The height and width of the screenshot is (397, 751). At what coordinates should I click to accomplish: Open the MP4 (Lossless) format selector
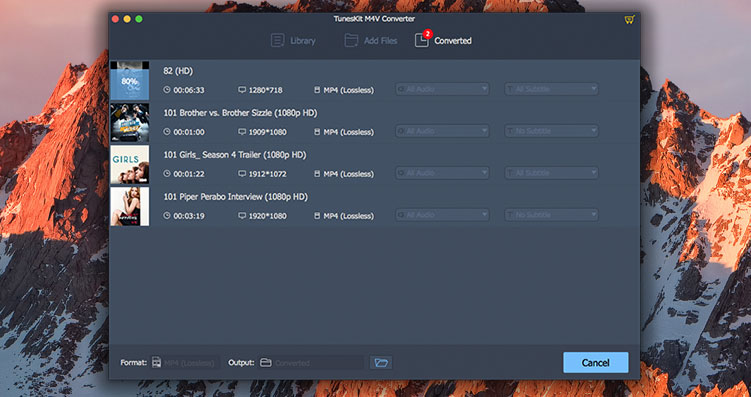(185, 363)
